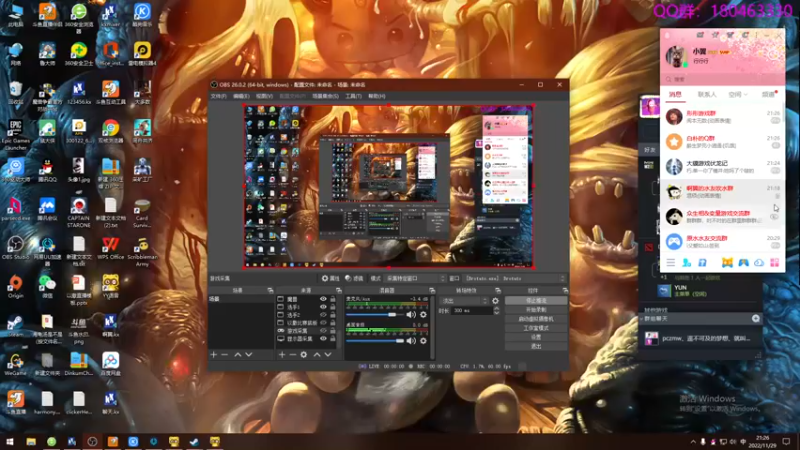Adjust the 麦克风/Aux volume slider

point(375,315)
